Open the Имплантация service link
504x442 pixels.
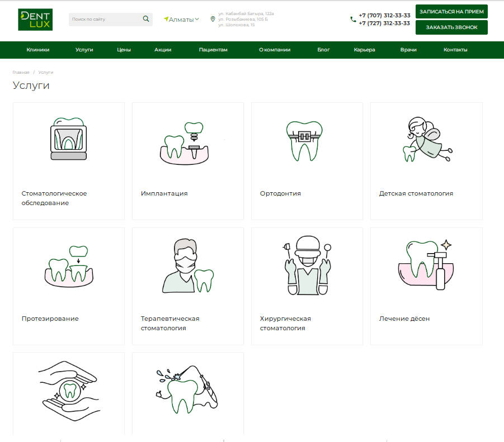(x=164, y=193)
